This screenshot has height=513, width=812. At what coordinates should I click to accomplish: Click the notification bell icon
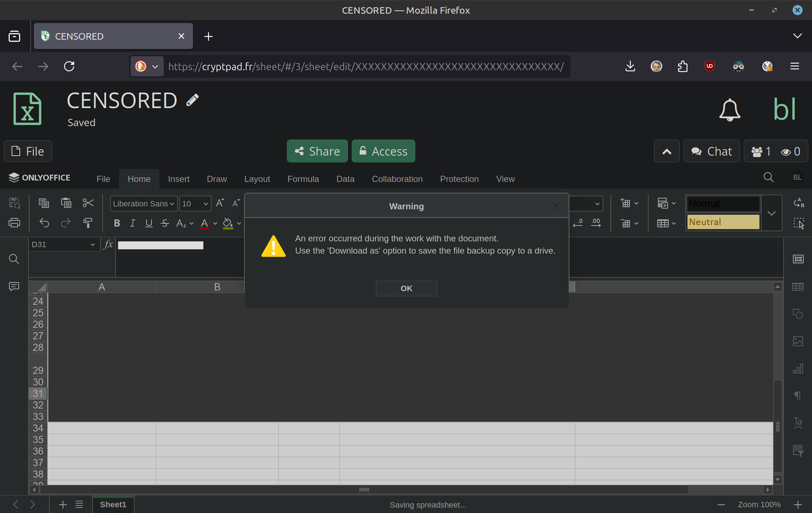[730, 110]
